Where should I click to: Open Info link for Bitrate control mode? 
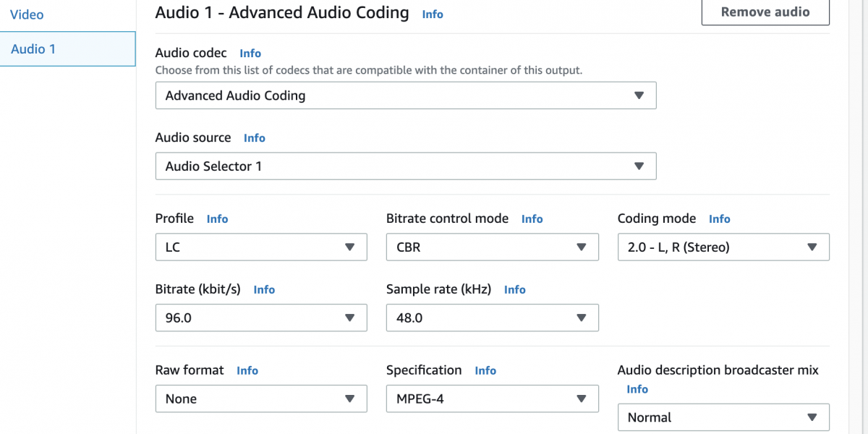pyautogui.click(x=532, y=219)
